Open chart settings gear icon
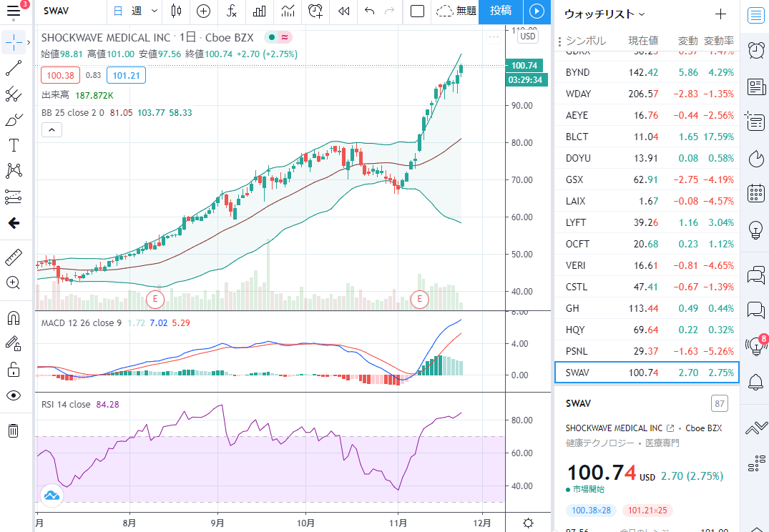Image resolution: width=769 pixels, height=532 pixels. click(528, 523)
